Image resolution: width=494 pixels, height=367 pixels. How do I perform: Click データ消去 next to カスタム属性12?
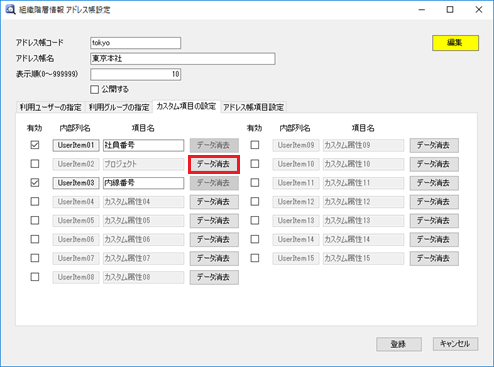pos(434,202)
